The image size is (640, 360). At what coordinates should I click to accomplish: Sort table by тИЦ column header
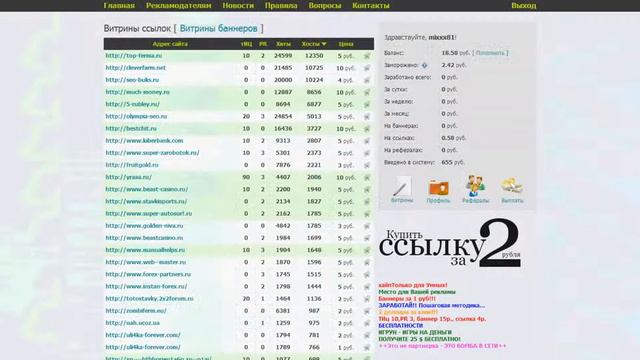[x=246, y=44]
